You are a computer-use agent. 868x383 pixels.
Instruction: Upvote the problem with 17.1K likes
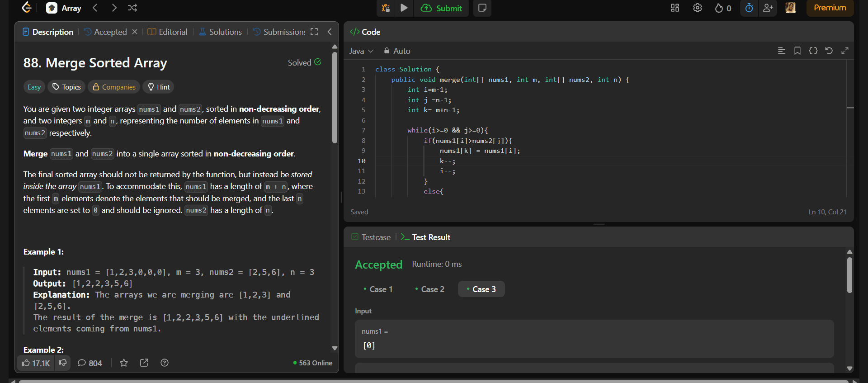tap(36, 363)
